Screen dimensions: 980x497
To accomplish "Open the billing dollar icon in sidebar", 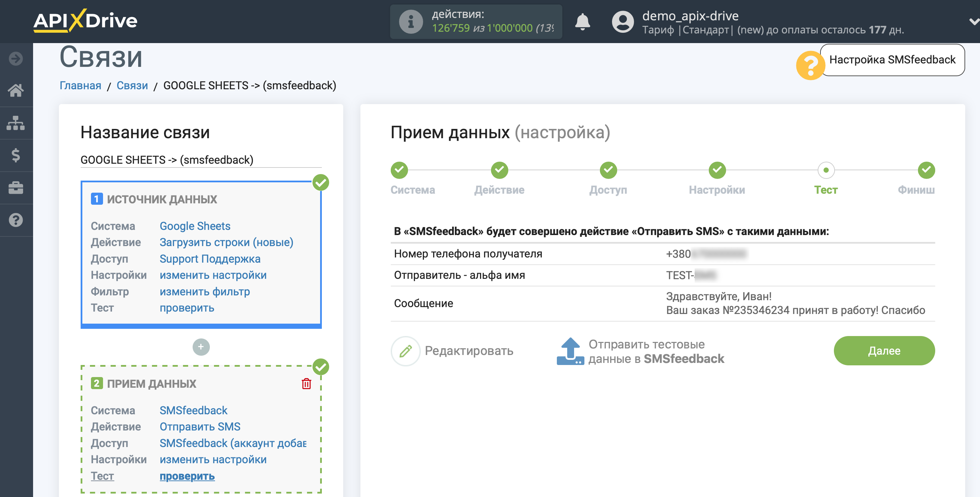I will (16, 155).
